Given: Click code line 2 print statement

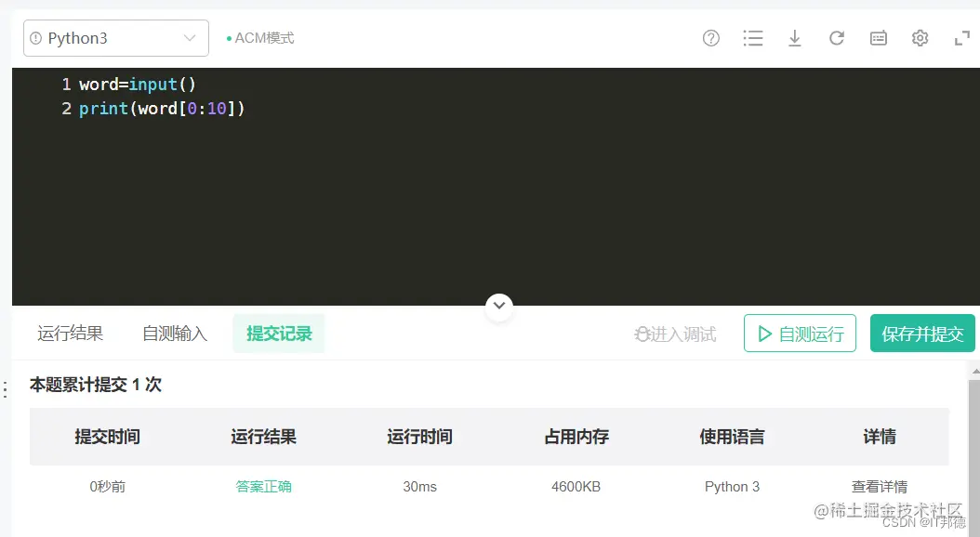Looking at the screenshot, I should [162, 109].
